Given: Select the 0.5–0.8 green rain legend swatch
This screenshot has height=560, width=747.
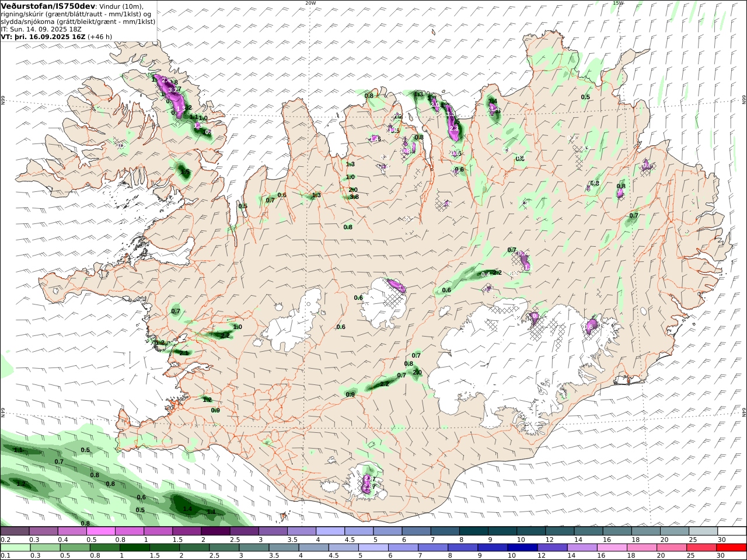Looking at the screenshot, I should point(75,548).
